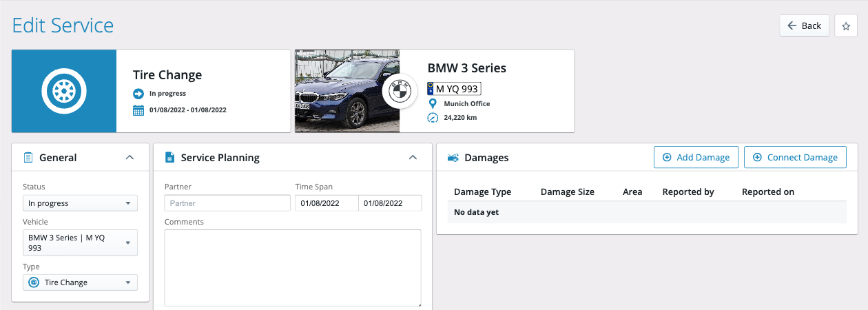Click the 24,220 km mileage text
This screenshot has width=868, height=310.
click(460, 118)
